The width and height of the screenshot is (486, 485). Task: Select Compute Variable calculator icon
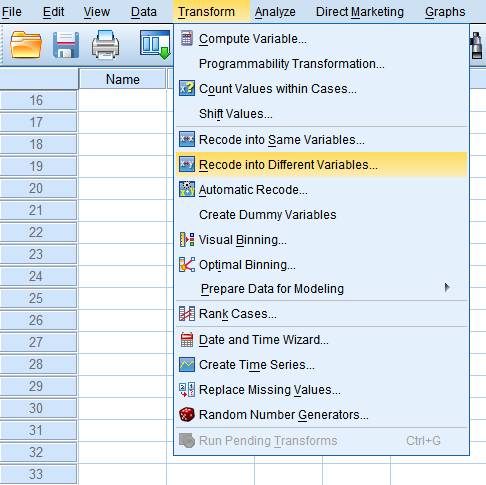[187, 39]
